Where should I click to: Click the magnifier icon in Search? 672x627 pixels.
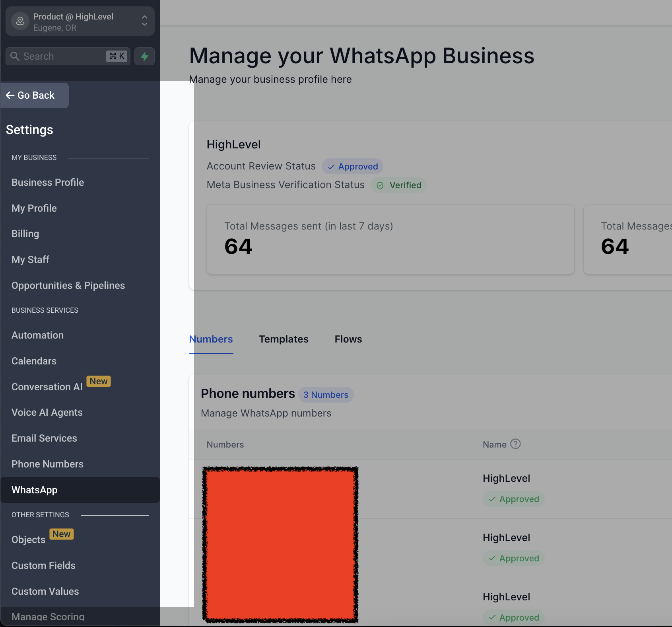point(15,56)
